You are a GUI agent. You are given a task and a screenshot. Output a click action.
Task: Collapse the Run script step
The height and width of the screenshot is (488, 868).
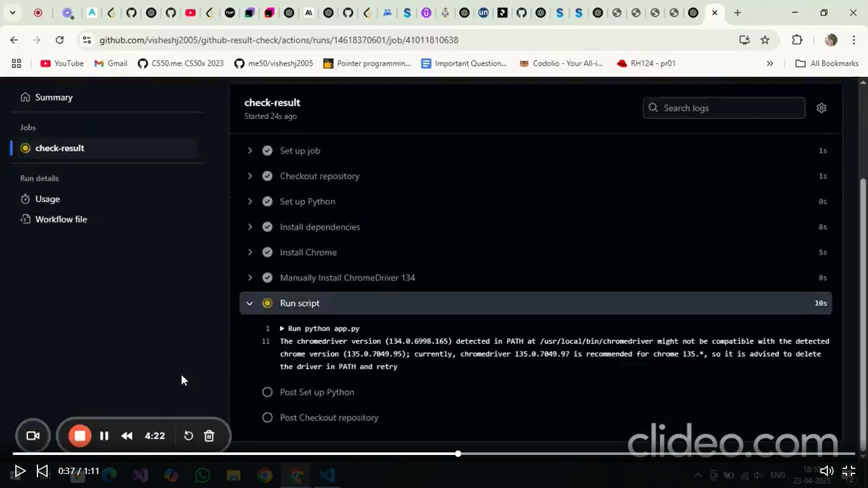(x=250, y=304)
